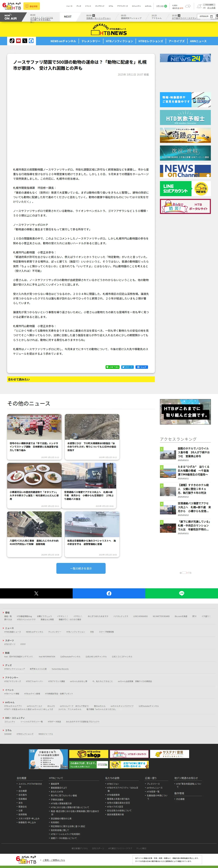The image size is (218, 868).
Task: Expand the コラム footer section arrow
Action: coord(3,730)
